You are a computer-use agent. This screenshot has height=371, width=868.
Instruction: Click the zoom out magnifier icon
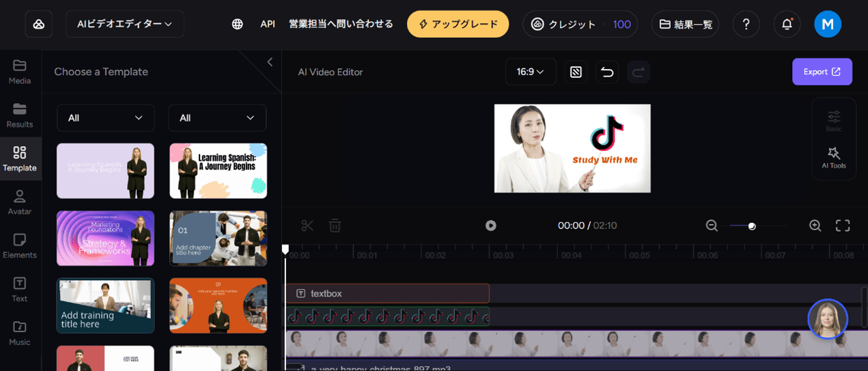(712, 225)
